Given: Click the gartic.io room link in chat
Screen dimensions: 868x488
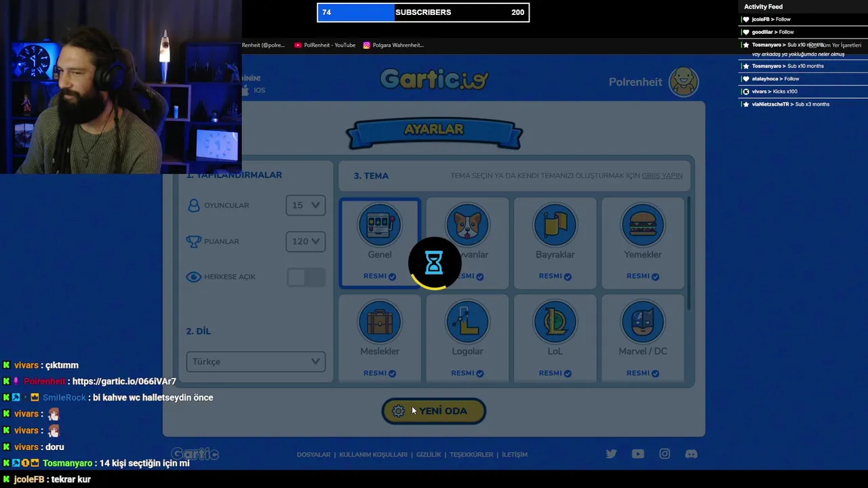Looking at the screenshot, I should coord(124,382).
